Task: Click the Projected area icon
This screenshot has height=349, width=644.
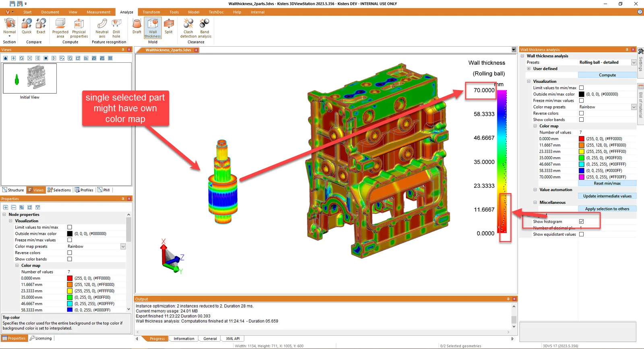Action: [60, 28]
